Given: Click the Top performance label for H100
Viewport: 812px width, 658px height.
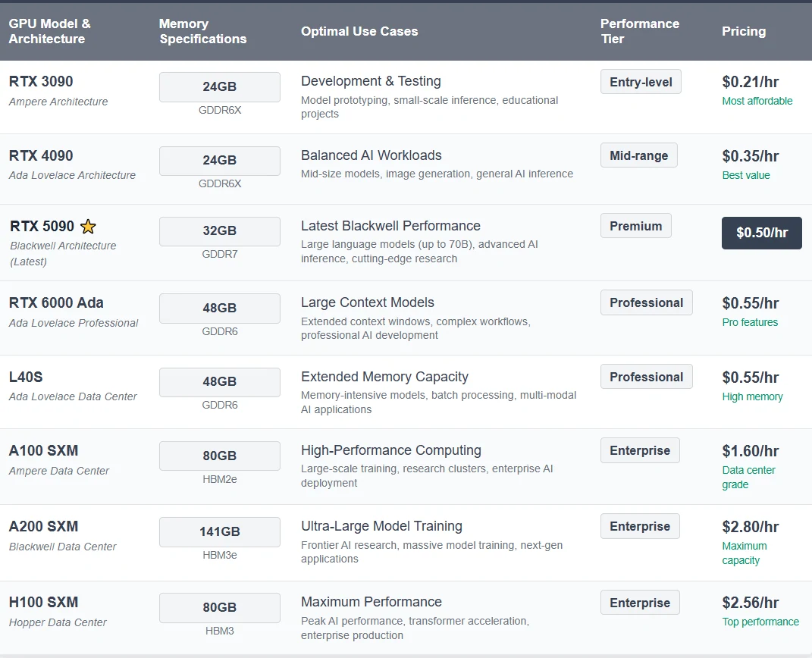Looking at the screenshot, I should pos(760,622).
